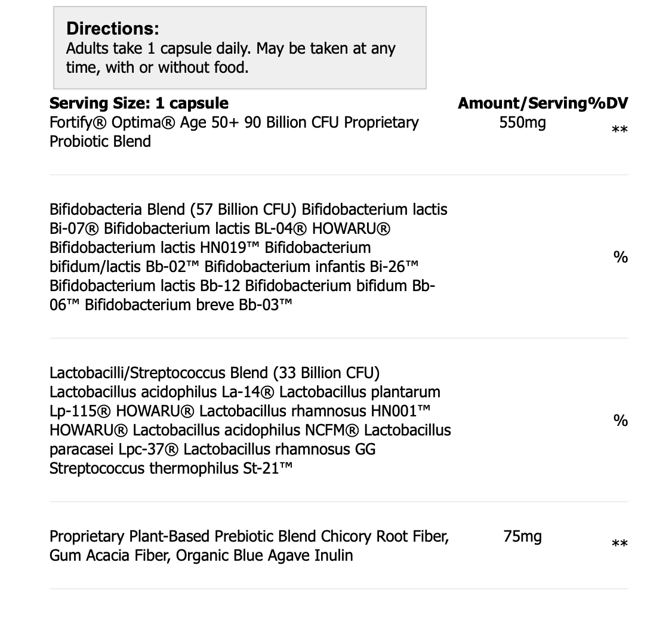This screenshot has height=618, width=672.
Task: Click the '(33 Billion CFU)' text
Action: coord(326,373)
